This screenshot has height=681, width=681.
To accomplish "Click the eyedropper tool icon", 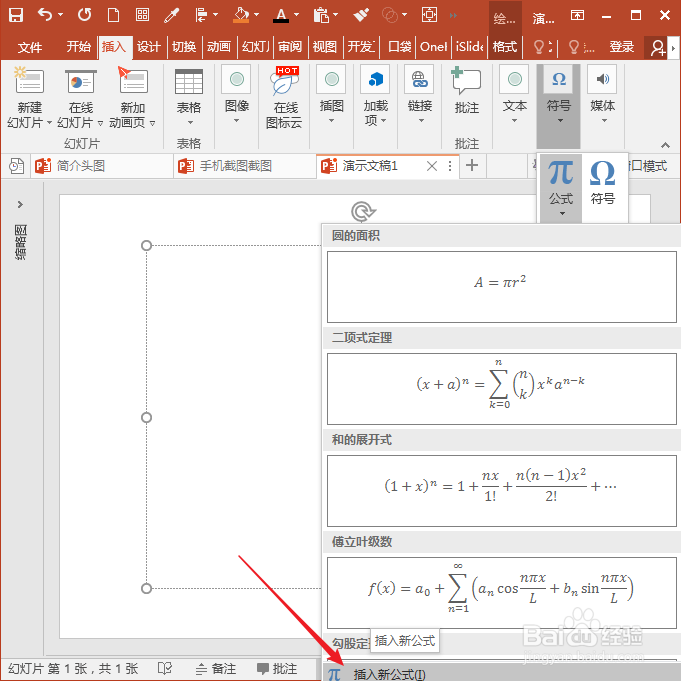I will tap(171, 15).
